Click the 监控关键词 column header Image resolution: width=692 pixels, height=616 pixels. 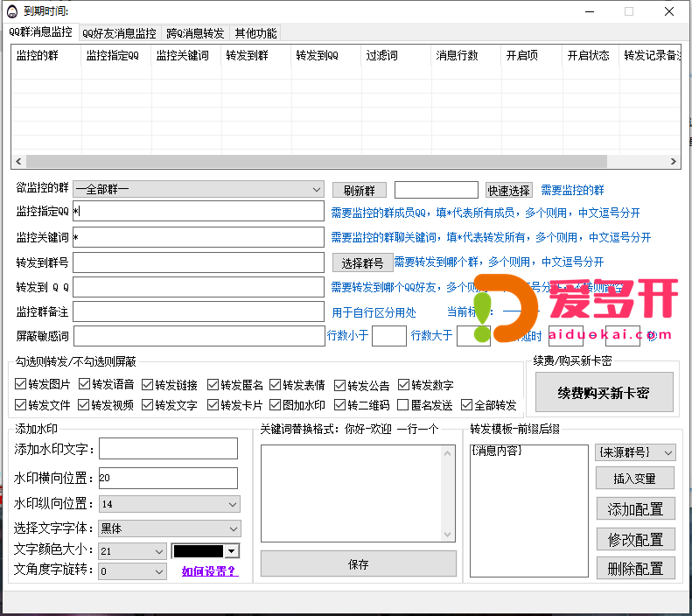tap(185, 55)
